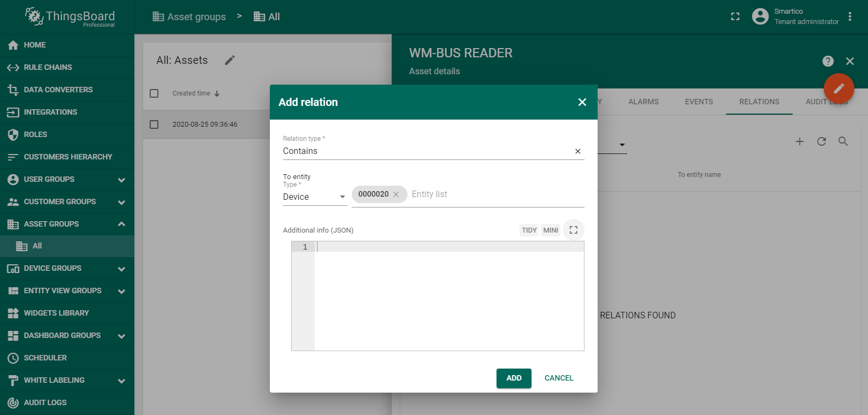
Task: Clear the Contains relation type field
Action: pyautogui.click(x=577, y=151)
